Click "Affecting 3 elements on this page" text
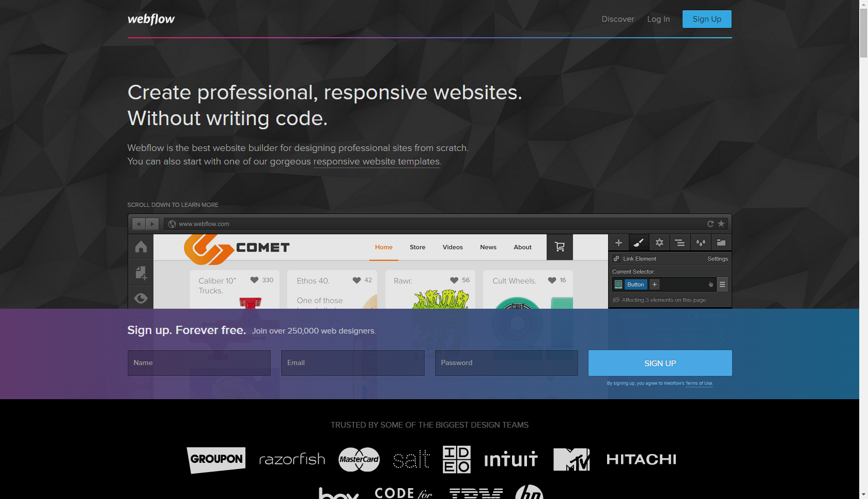The image size is (868, 499). (x=664, y=300)
